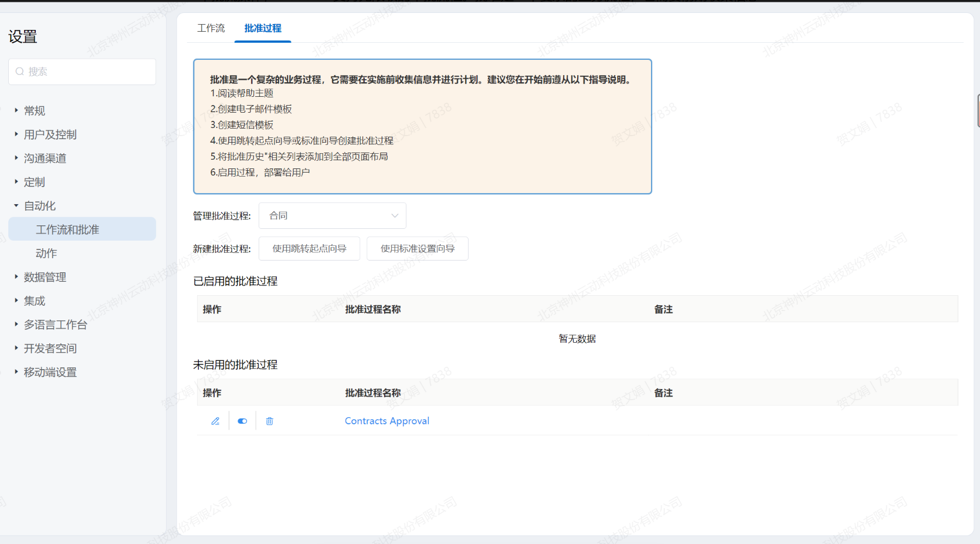
Task: Delete Contracts Approval using the trash icon
Action: click(x=270, y=421)
